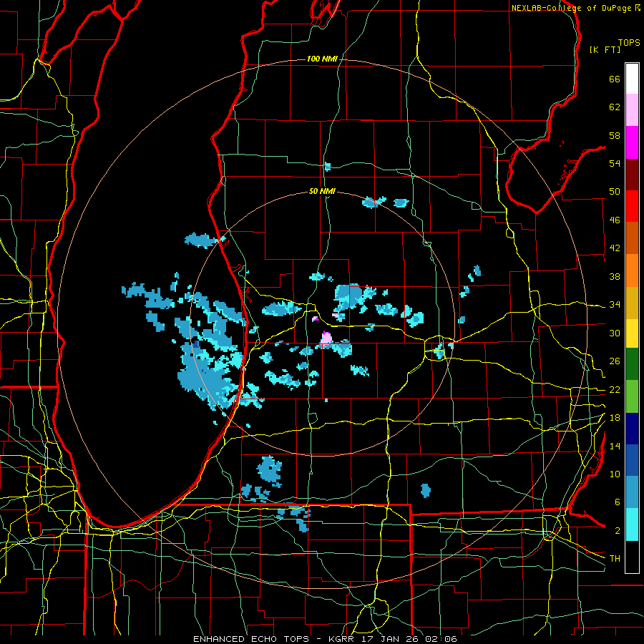Click the 50 legend value
644x644 pixels.
(615, 192)
